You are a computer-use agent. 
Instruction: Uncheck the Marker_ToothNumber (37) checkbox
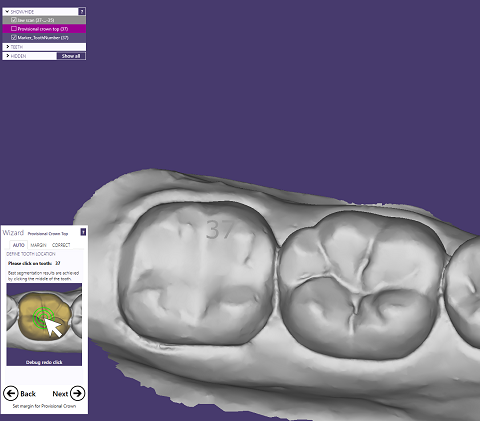(x=14, y=37)
